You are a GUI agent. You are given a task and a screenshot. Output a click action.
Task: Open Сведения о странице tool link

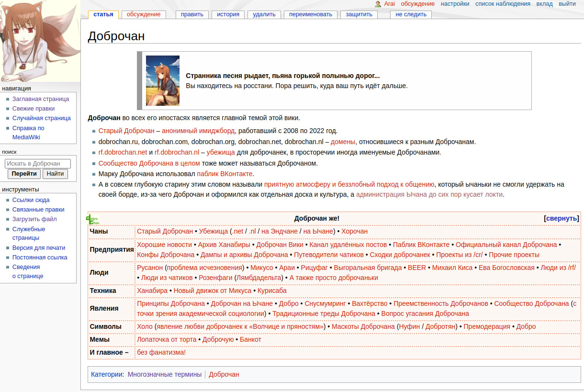28,271
